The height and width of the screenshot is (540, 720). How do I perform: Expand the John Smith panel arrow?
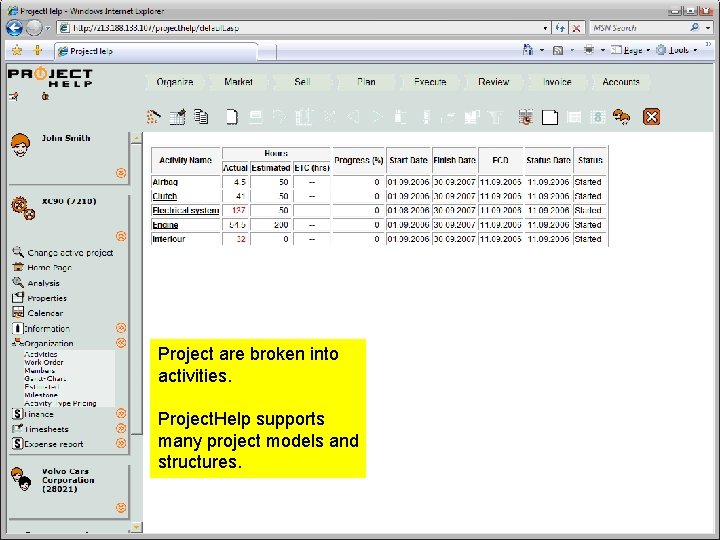tap(121, 173)
